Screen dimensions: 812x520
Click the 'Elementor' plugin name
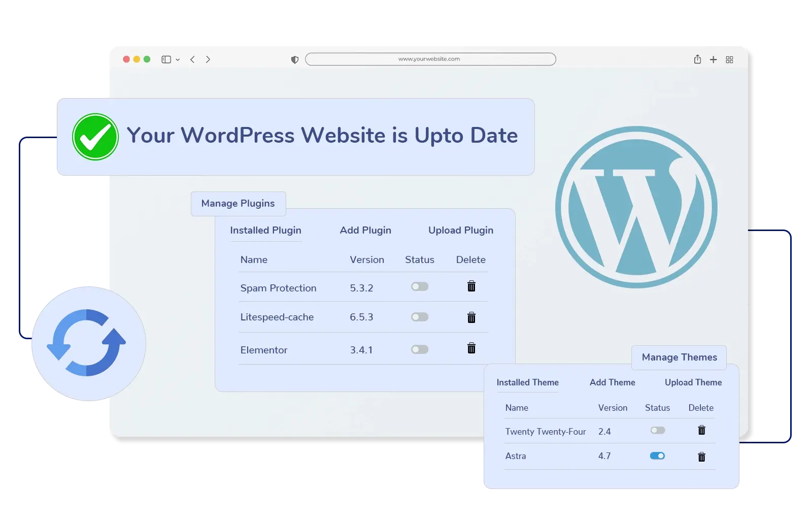(x=264, y=350)
